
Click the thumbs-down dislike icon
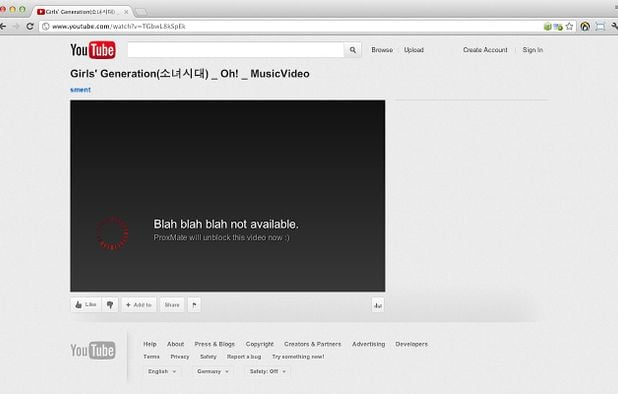click(110, 305)
